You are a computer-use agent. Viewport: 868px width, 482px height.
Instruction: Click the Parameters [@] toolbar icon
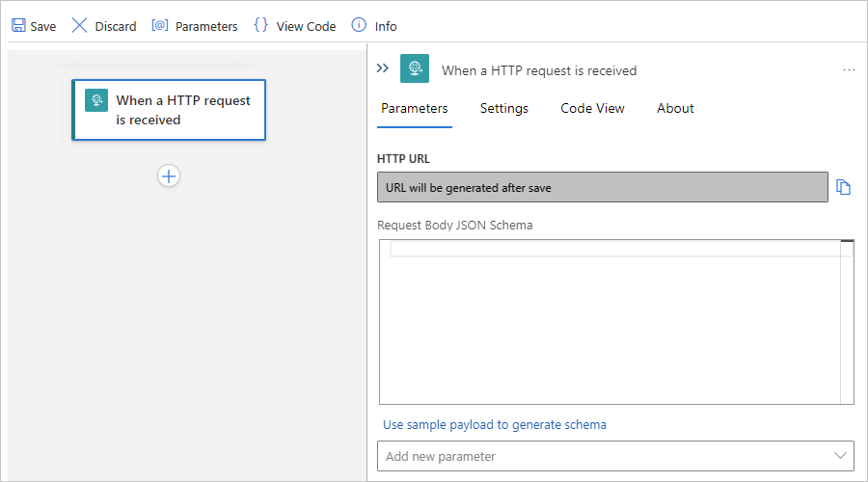coord(160,26)
